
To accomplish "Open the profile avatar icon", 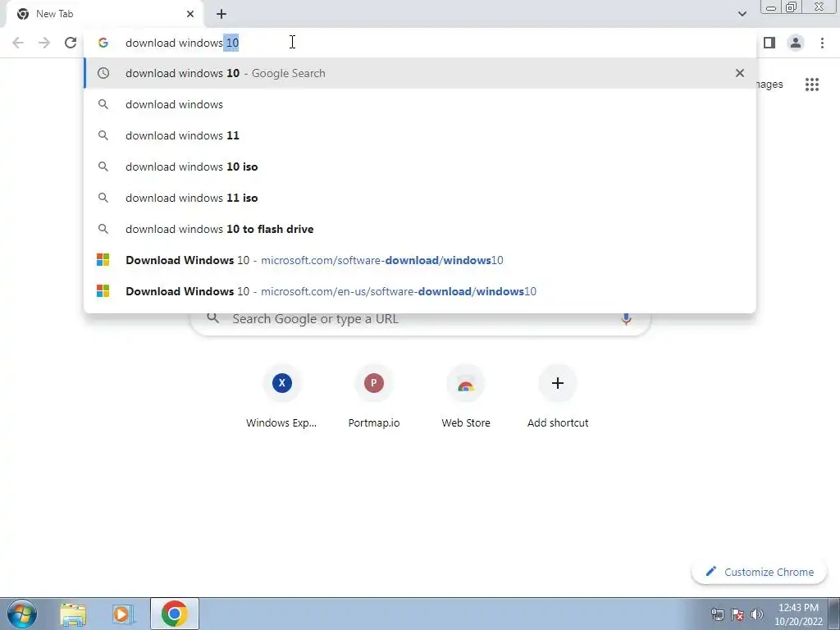I will 796,43.
